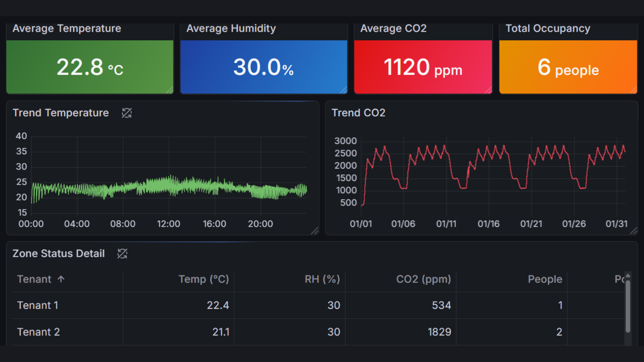Sort table by the CO2 (ppm) column header
The width and height of the screenshot is (644, 362).
(x=423, y=279)
